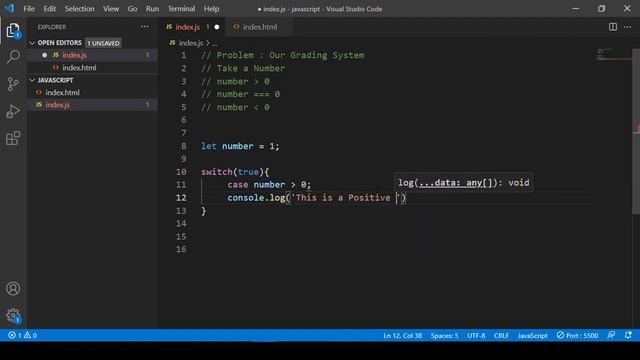640x360 pixels.
Task: Click errors and warnings status indicator
Action: click(x=22, y=335)
